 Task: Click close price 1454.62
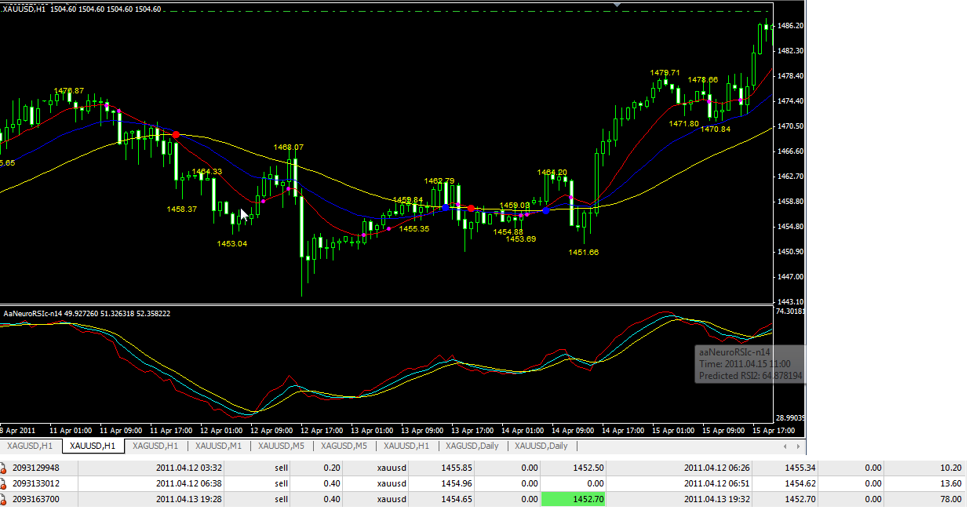[x=800, y=483]
